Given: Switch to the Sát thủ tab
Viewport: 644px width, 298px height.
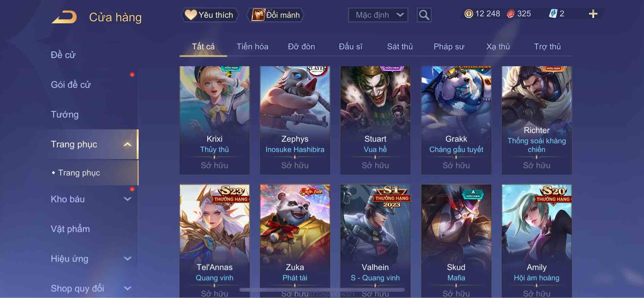Looking at the screenshot, I should pyautogui.click(x=400, y=46).
